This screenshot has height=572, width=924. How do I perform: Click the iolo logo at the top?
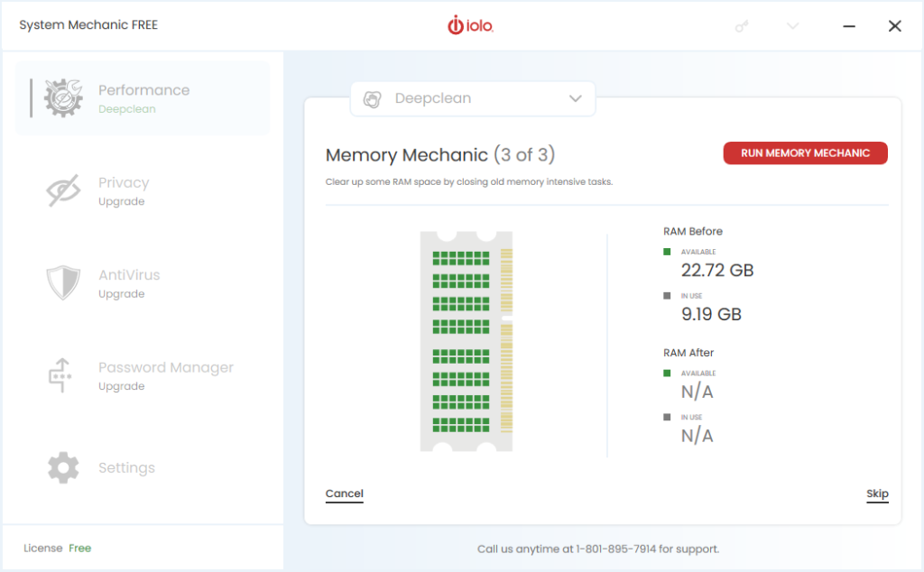pyautogui.click(x=472, y=25)
